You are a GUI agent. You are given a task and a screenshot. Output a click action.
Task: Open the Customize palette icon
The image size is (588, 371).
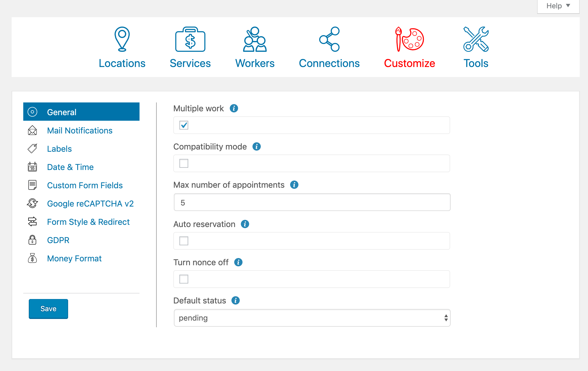point(409,40)
